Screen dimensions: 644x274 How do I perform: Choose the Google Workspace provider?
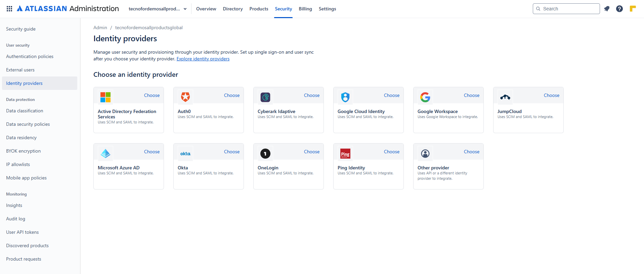coord(472,95)
